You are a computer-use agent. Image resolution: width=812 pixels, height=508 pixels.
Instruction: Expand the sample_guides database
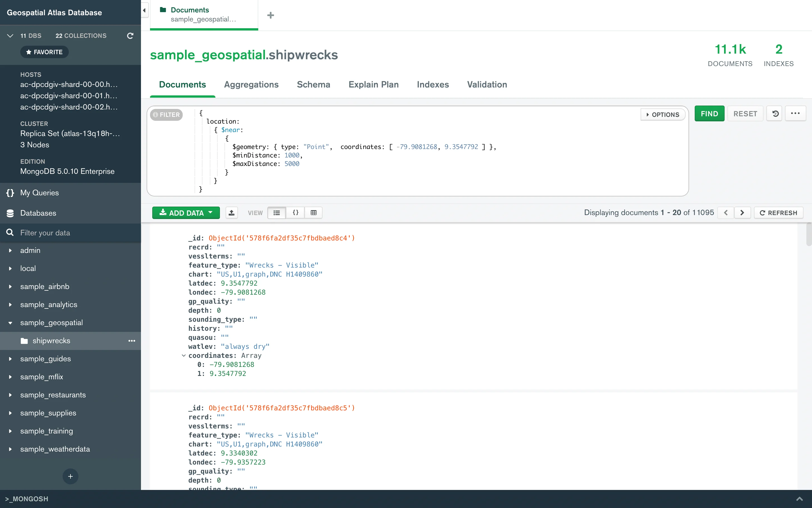[x=10, y=359]
